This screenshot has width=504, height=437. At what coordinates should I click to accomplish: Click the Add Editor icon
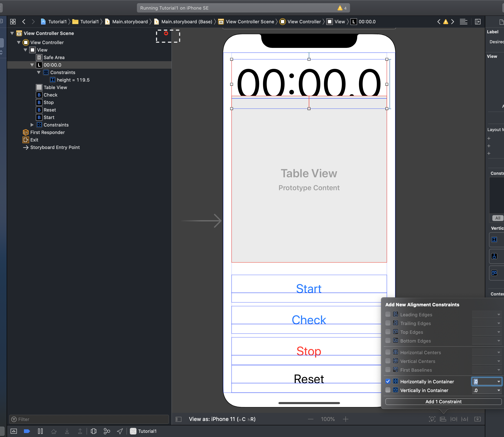coord(478,22)
